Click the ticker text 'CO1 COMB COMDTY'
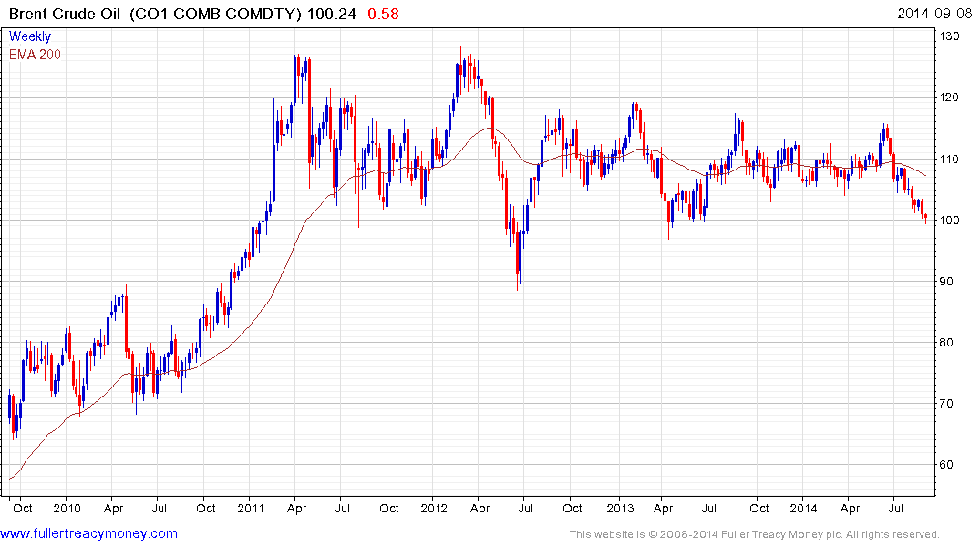980x547 pixels. pyautogui.click(x=216, y=14)
